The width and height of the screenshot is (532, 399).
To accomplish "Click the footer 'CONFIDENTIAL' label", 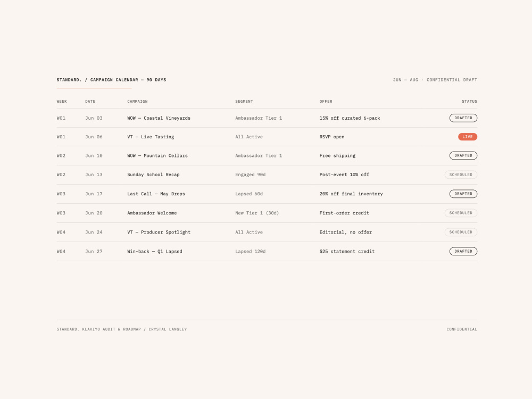I will click(x=462, y=329).
